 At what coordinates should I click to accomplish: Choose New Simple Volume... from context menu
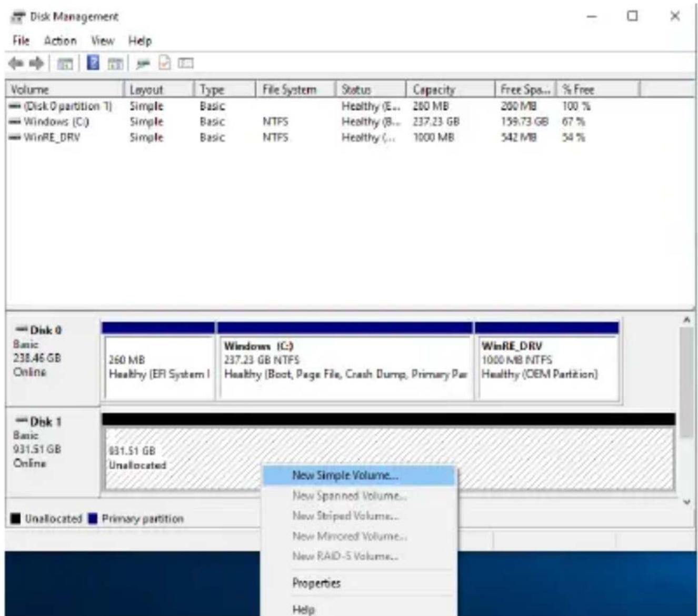pos(358,475)
